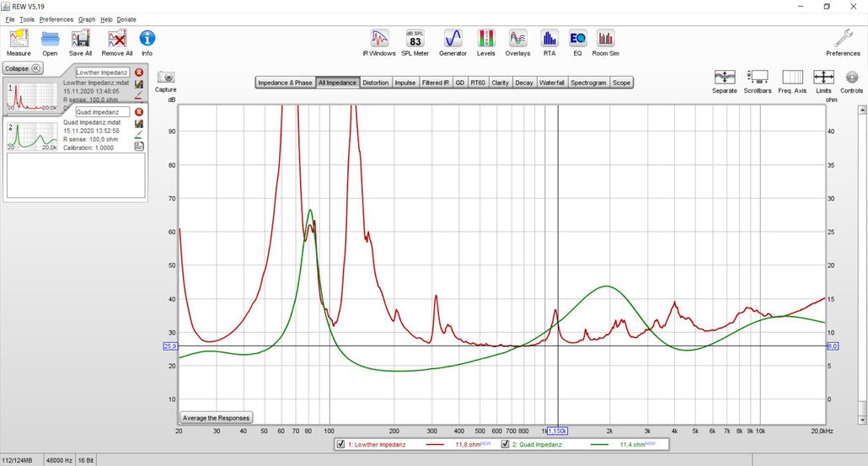
Task: Uncheck the Quad Impedanz trace checkbox
Action: [x=506, y=444]
